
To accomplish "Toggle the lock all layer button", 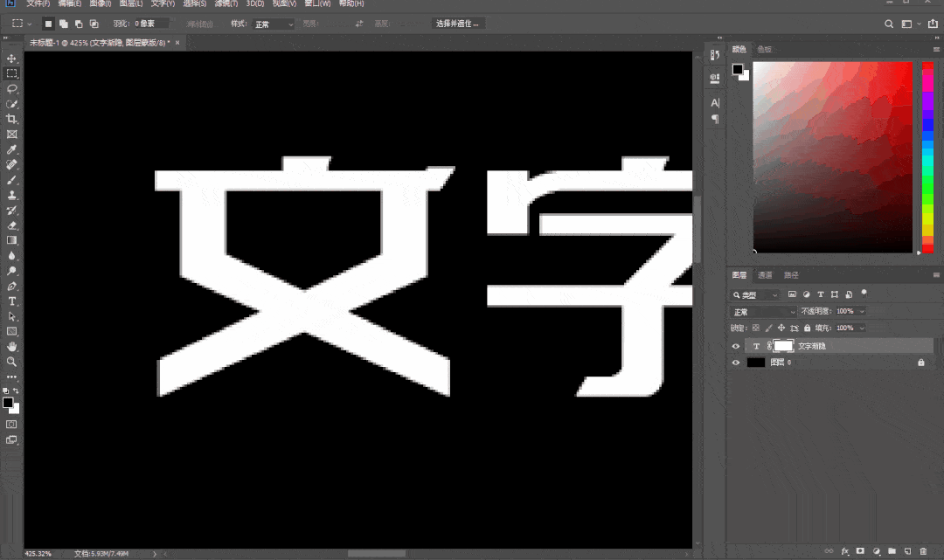I will 807,328.
